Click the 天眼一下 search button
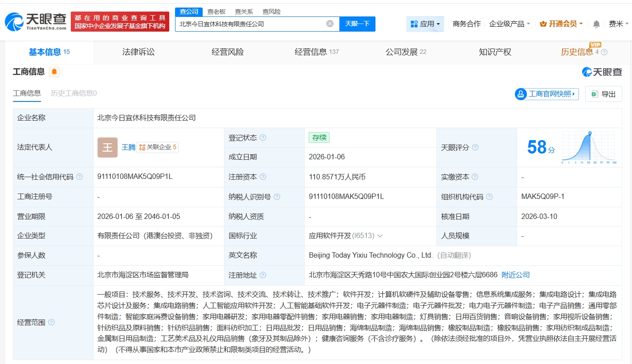This screenshot has width=632, height=364. tap(357, 24)
